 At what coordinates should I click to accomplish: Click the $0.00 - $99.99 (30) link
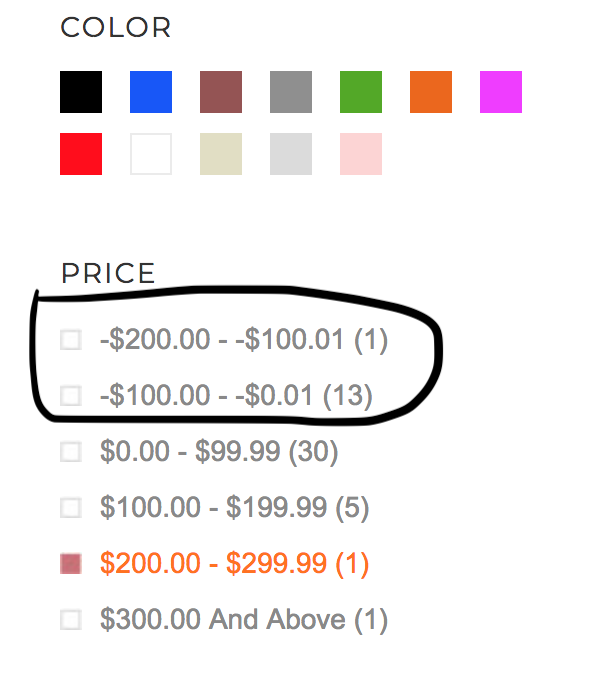tap(219, 452)
